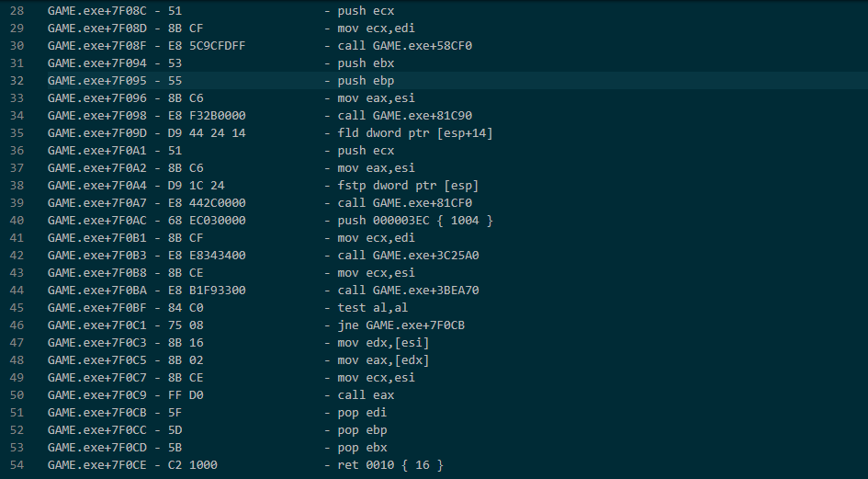Click the 'push 000003EC { 1004 }' instruction
Screen dimensions: 868x479
[415, 221]
